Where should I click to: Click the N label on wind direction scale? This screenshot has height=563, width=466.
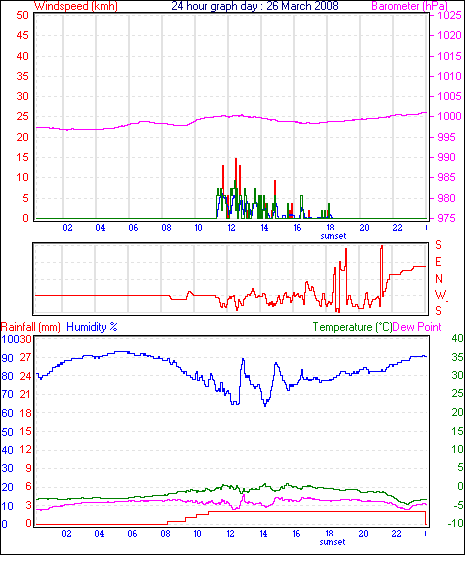tap(439, 279)
